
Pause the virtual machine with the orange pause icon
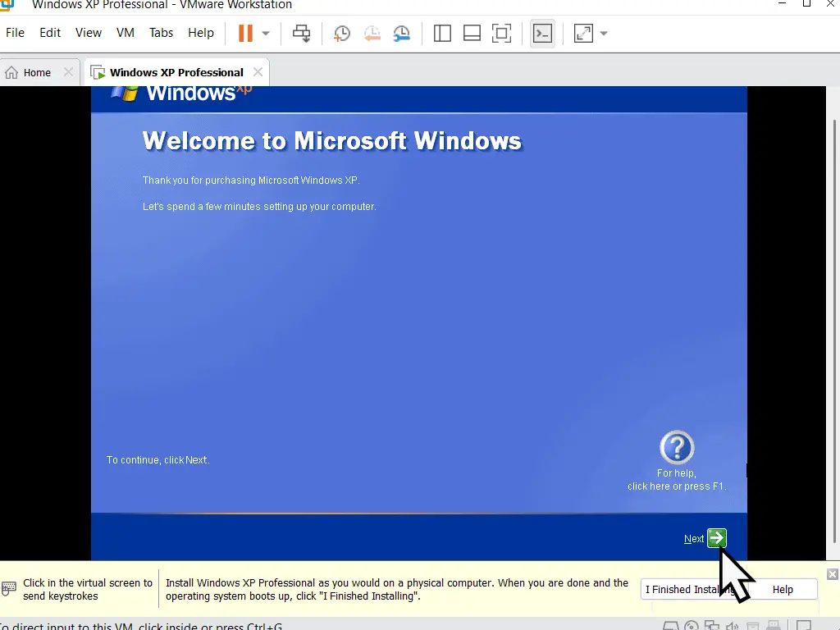point(245,33)
